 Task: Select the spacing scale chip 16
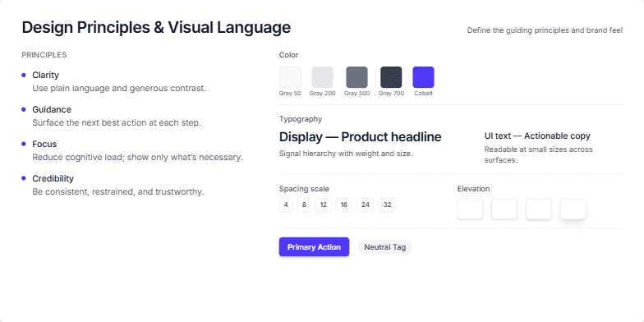click(343, 205)
